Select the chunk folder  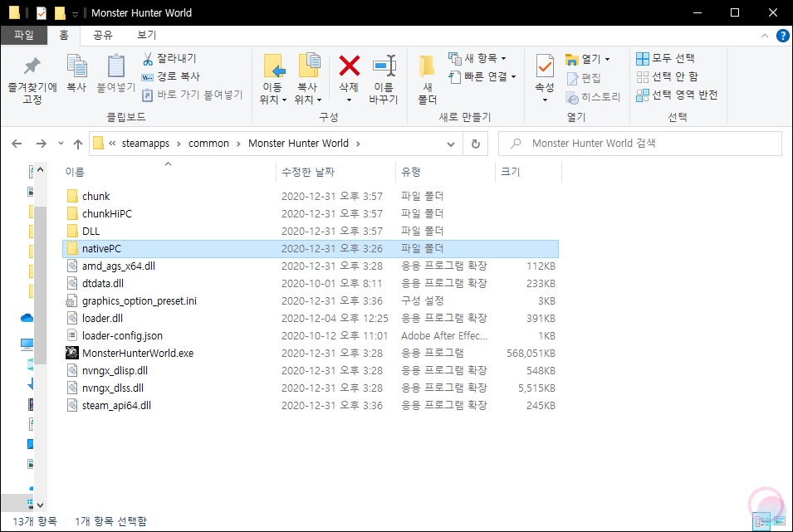(311, 196)
